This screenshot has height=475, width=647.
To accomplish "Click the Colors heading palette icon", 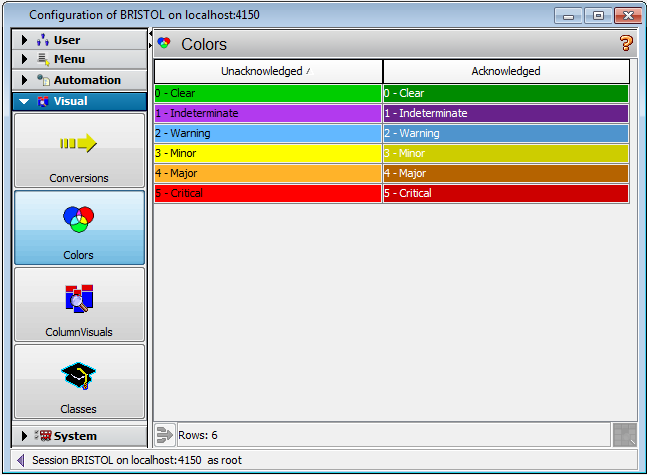I will tap(164, 43).
